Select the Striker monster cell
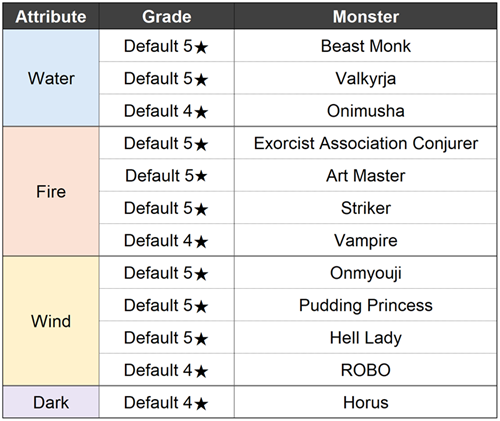 366,208
